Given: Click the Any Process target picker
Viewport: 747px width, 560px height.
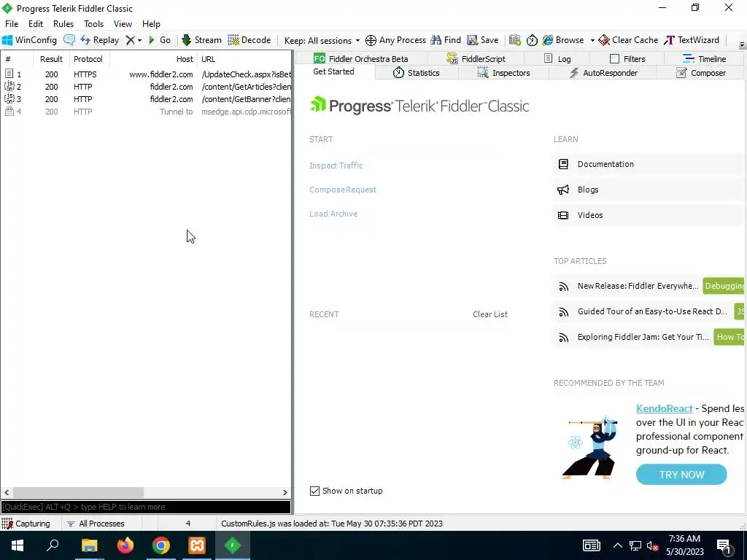Looking at the screenshot, I should click(x=395, y=40).
